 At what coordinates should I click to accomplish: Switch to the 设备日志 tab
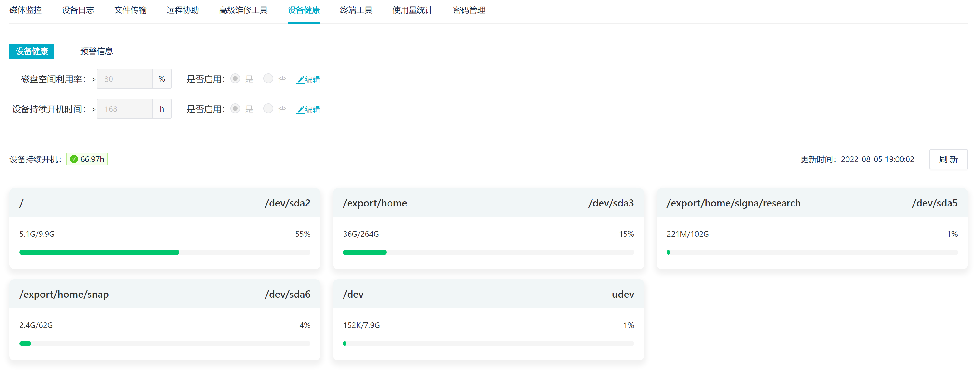[x=78, y=10]
